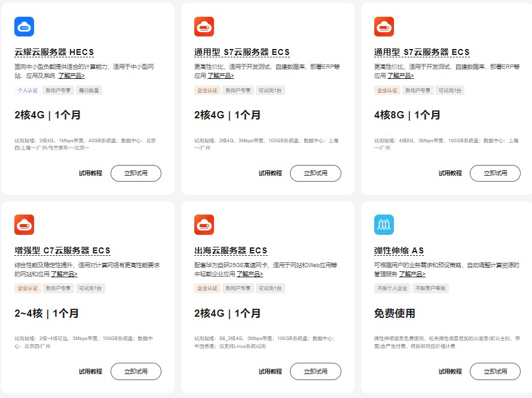Click 可试用1台 tag on S7 2核4G card
532x398 pixels.
click(x=270, y=90)
